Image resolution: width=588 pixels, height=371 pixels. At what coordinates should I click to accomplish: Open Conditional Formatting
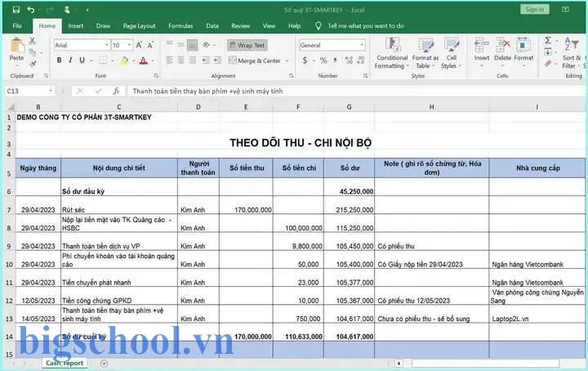point(392,53)
